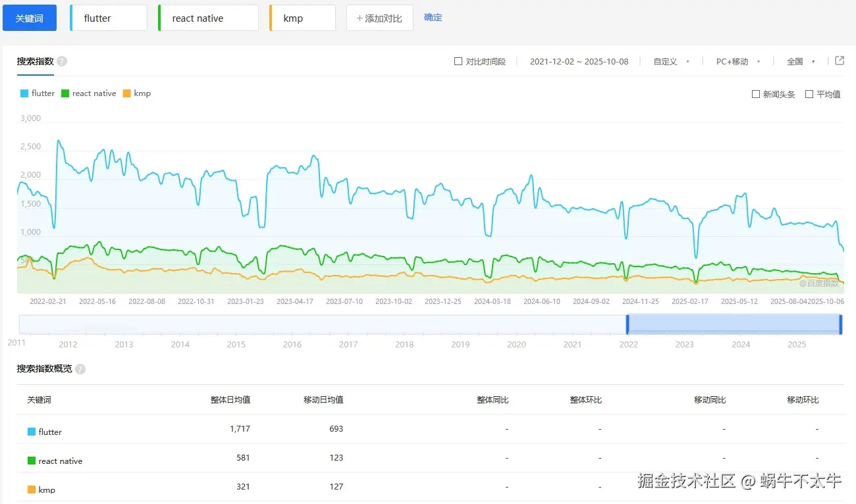Click the help icon beside 搜索指数概览
Image resolution: width=856 pixels, height=504 pixels.
[80, 369]
